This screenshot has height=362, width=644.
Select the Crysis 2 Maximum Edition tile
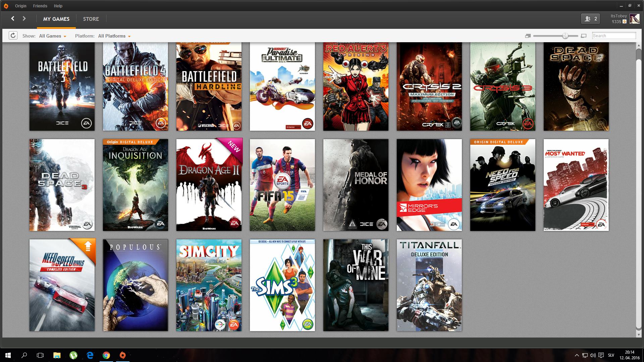(x=429, y=86)
